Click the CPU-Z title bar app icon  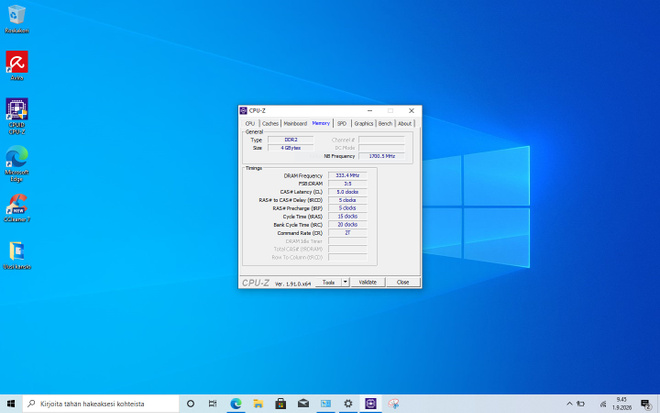coord(243,111)
